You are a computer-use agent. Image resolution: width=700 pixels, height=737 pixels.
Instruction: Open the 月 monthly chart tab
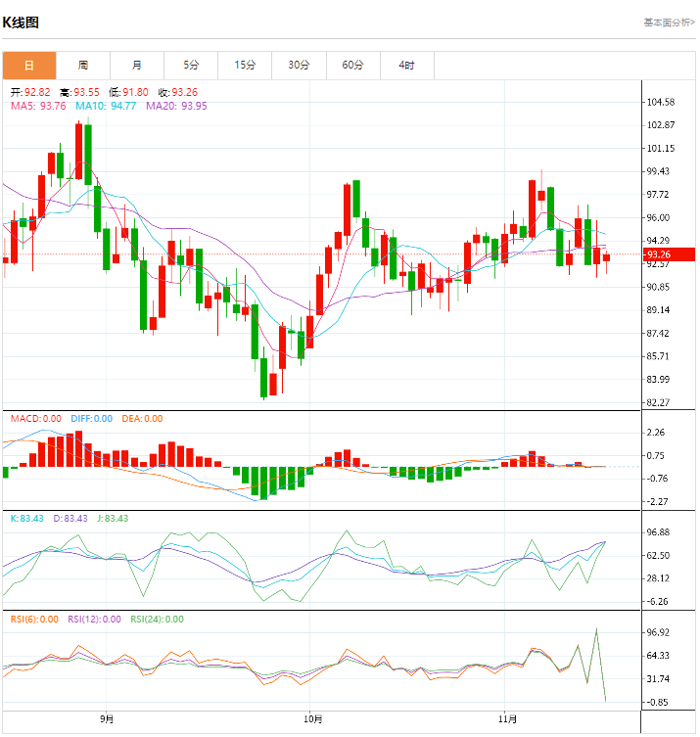pyautogui.click(x=137, y=66)
